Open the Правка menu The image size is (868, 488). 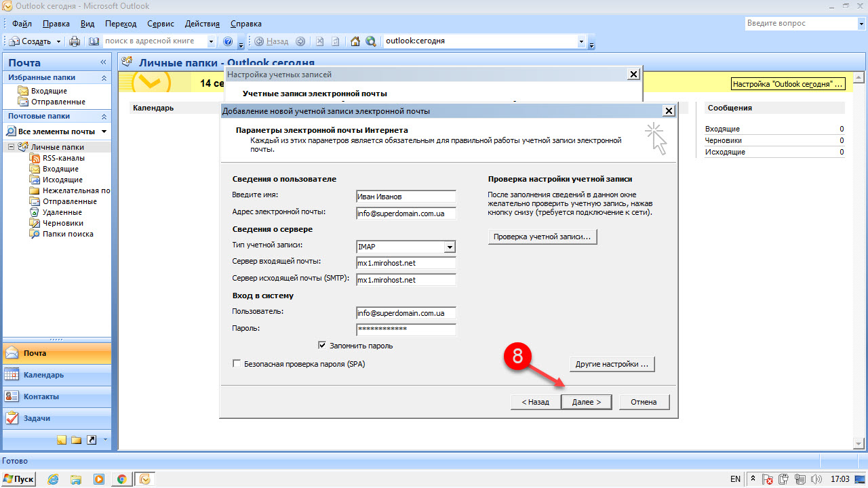point(56,24)
